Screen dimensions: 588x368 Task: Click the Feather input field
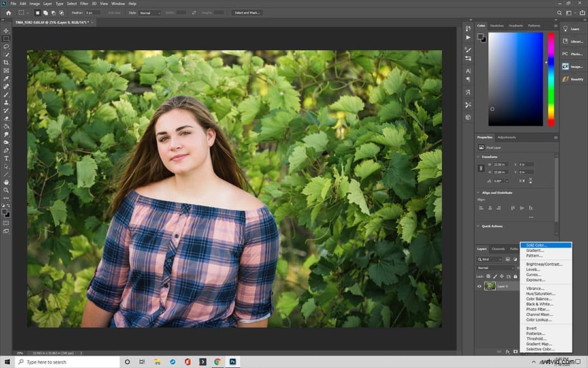(x=93, y=13)
